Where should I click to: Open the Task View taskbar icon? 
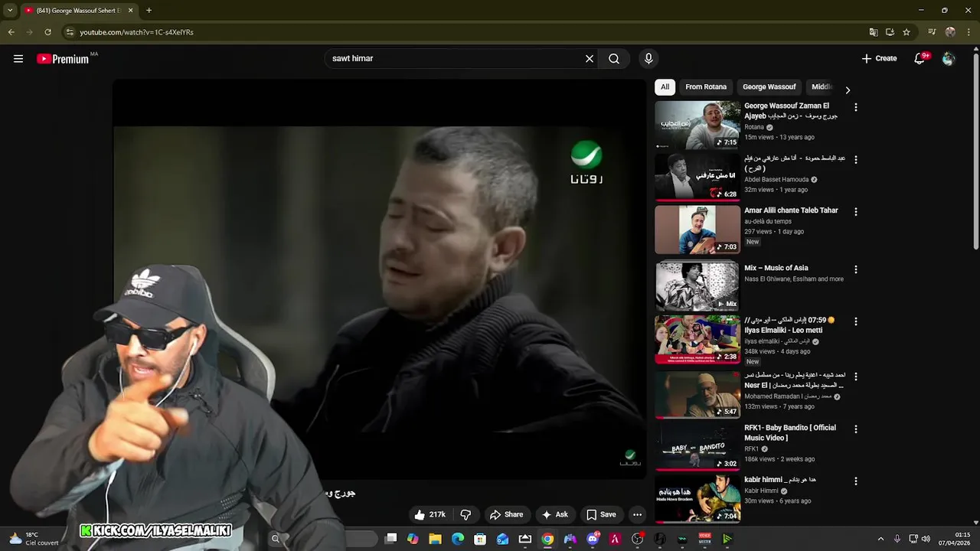coord(391,539)
